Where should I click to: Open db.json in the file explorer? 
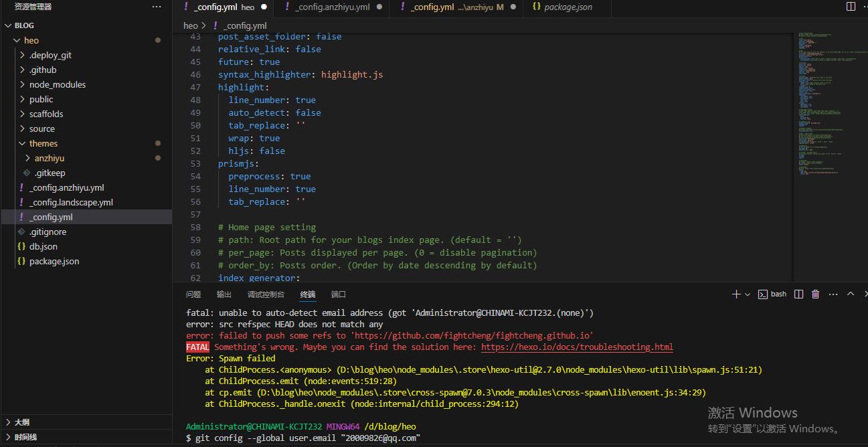[43, 246]
